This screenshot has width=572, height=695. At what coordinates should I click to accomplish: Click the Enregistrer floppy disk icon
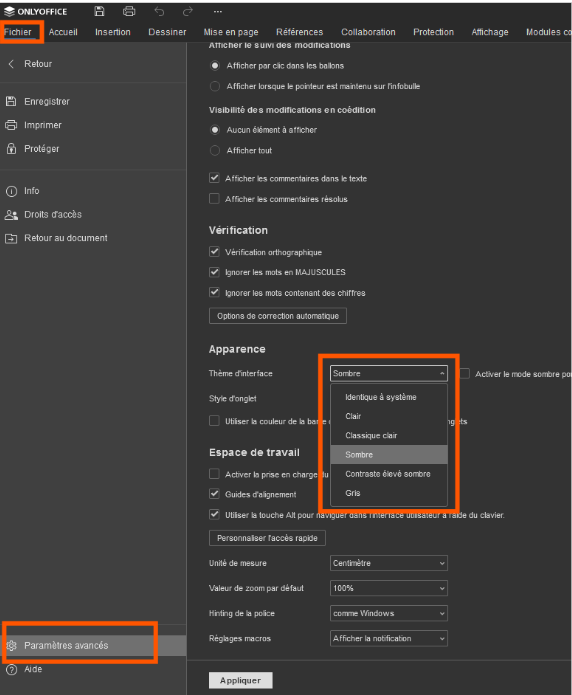[11, 101]
